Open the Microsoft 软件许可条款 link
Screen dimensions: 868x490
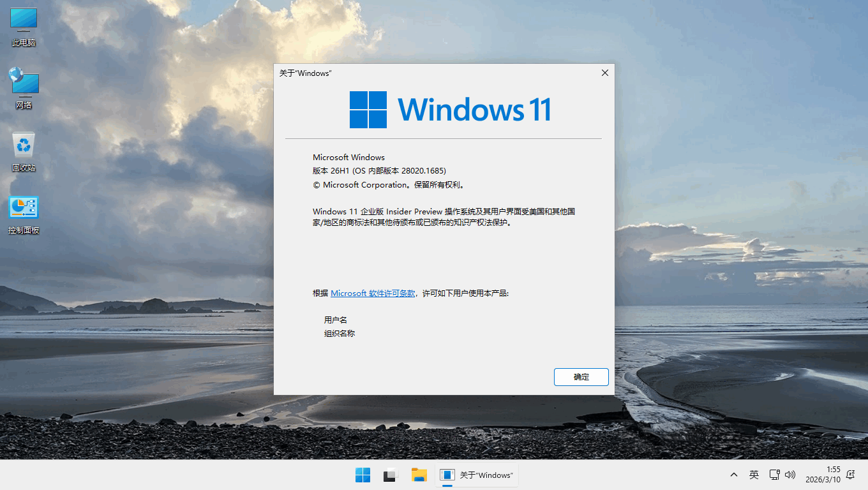click(x=373, y=293)
